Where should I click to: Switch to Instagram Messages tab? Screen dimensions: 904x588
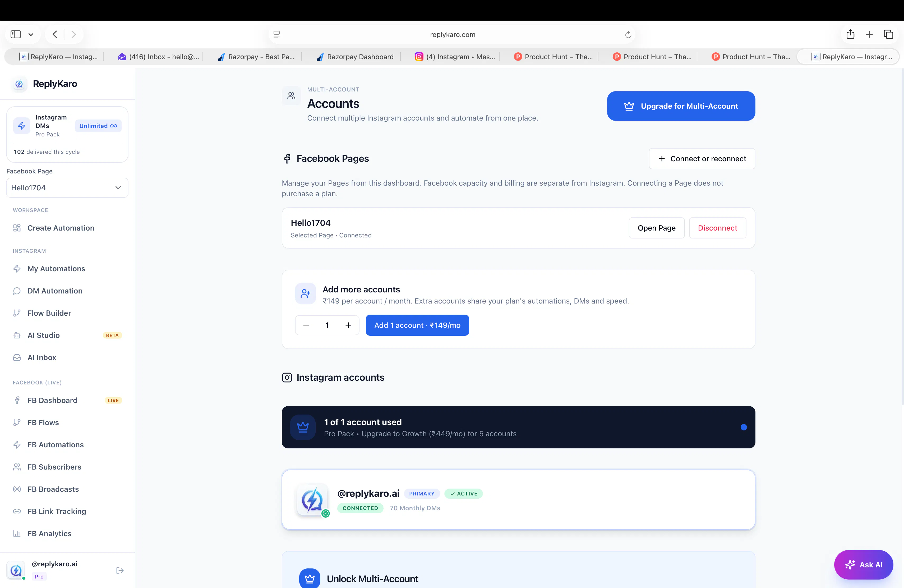[x=455, y=57]
